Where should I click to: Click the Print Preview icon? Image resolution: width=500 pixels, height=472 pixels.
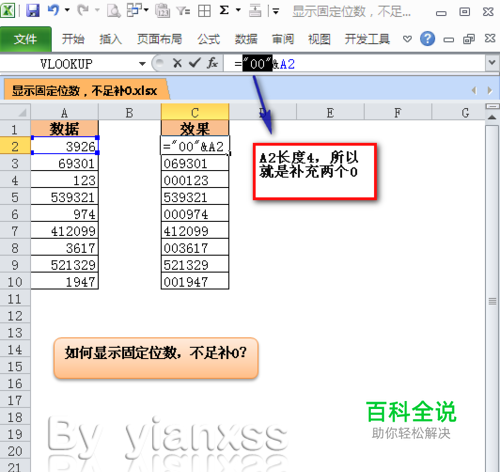pyautogui.click(x=114, y=11)
